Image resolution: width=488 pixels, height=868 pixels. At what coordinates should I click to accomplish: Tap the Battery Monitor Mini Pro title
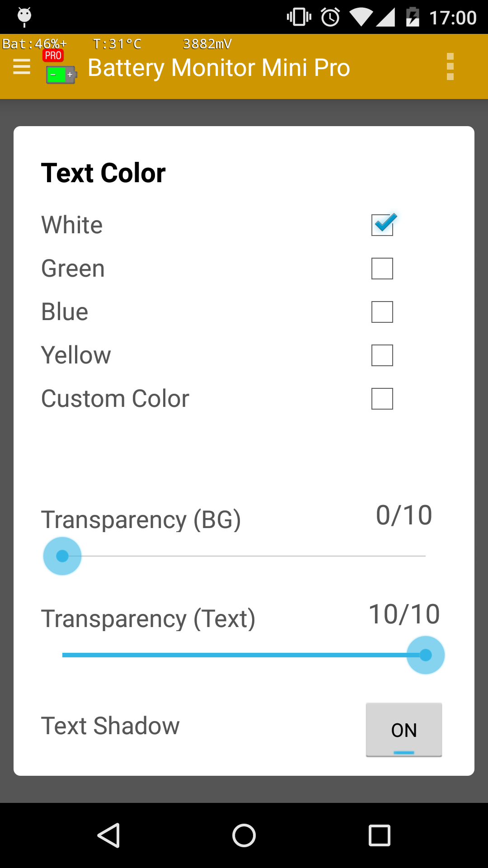pos(219,68)
